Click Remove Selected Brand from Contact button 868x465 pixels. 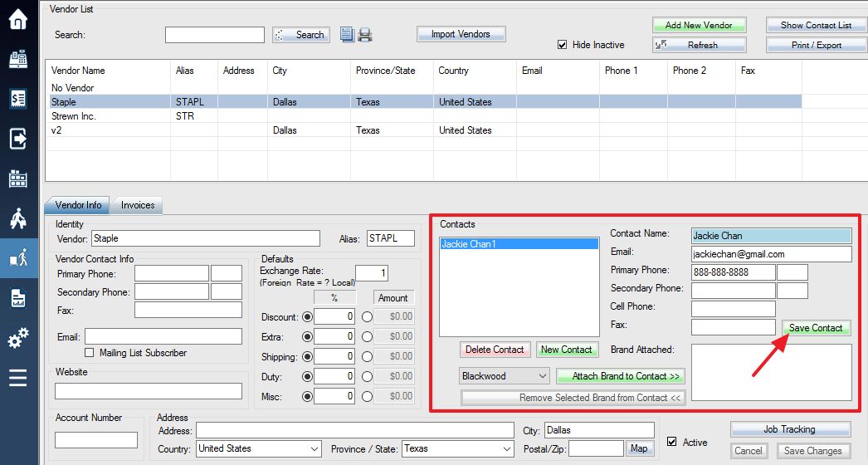pyautogui.click(x=573, y=398)
